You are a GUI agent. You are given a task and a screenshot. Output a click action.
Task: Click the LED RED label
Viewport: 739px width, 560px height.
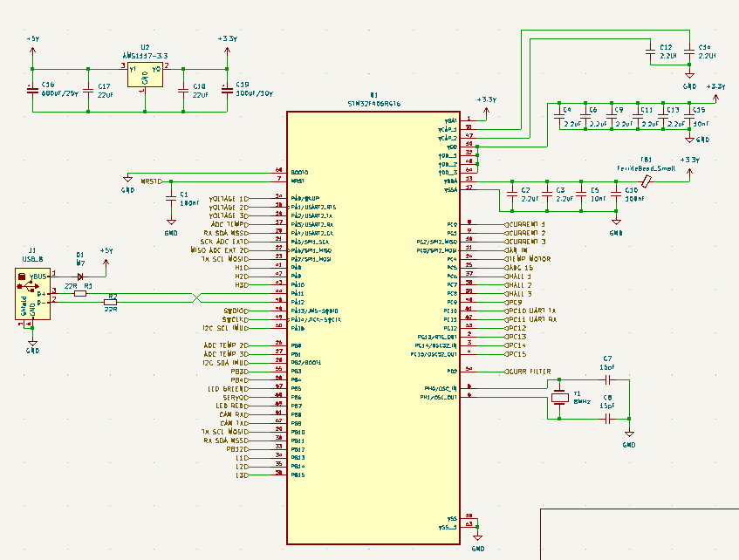232,406
